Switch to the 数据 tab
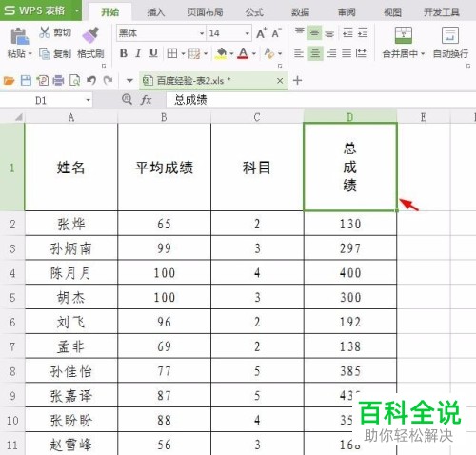Viewport: 476px width, 455px height. tap(300, 12)
